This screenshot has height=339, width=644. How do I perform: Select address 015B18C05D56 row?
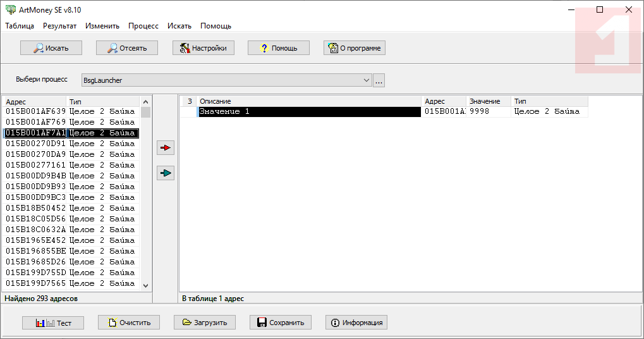71,219
